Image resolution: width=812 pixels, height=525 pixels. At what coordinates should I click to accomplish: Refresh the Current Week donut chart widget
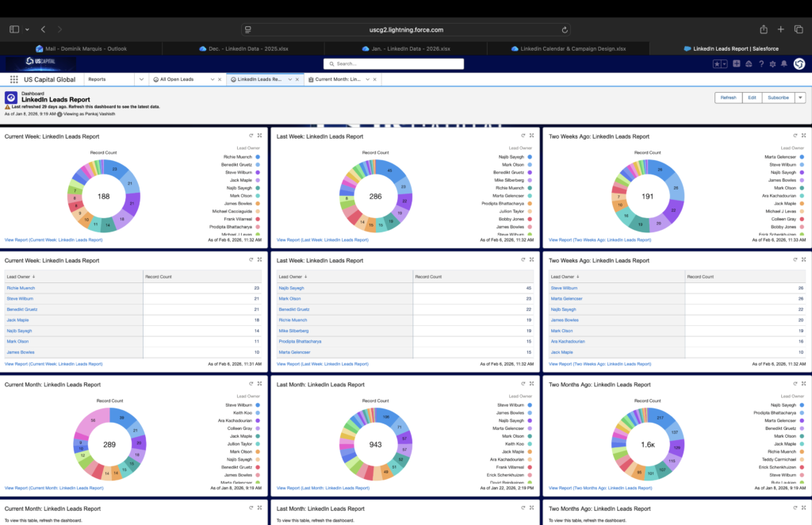(x=251, y=136)
